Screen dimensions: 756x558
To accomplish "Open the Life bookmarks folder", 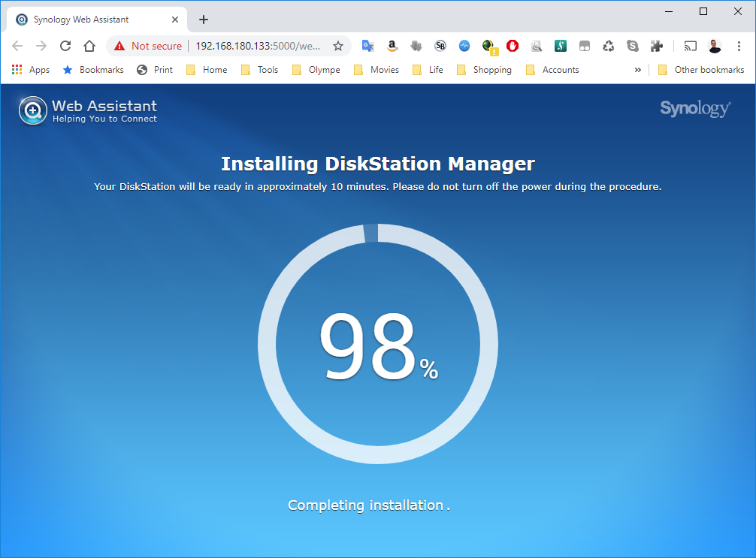I will click(428, 70).
